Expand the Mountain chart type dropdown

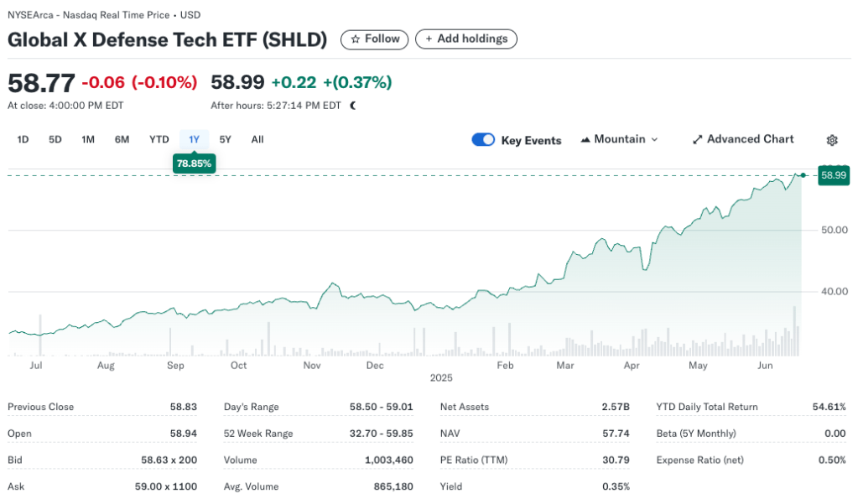654,140
